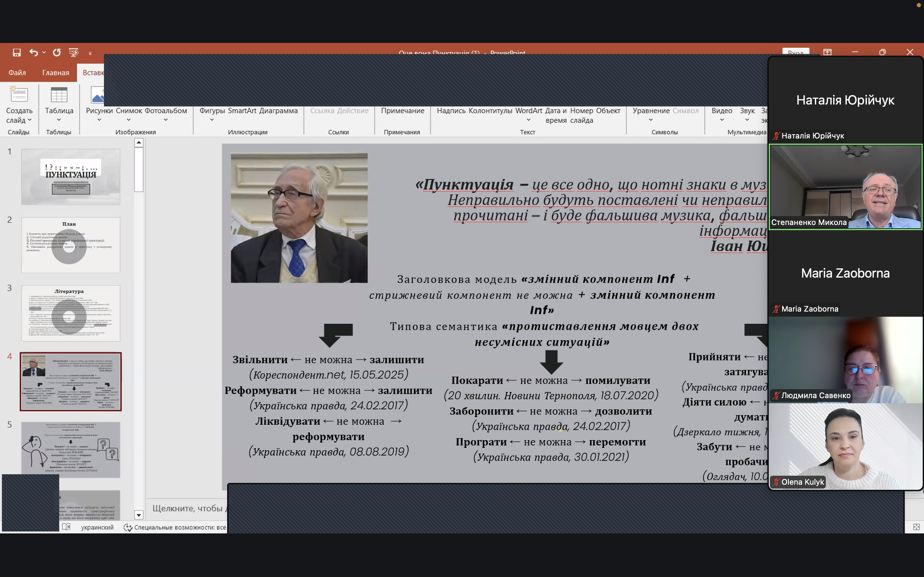Click scroll-down arrow of slide panel
Screen dimensions: 924x577
click(139, 515)
